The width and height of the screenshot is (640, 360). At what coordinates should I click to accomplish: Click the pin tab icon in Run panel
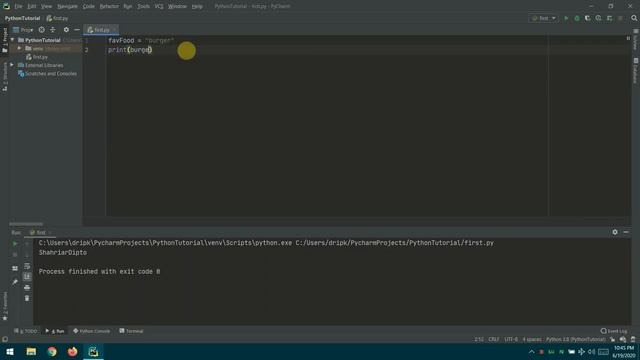point(15,282)
